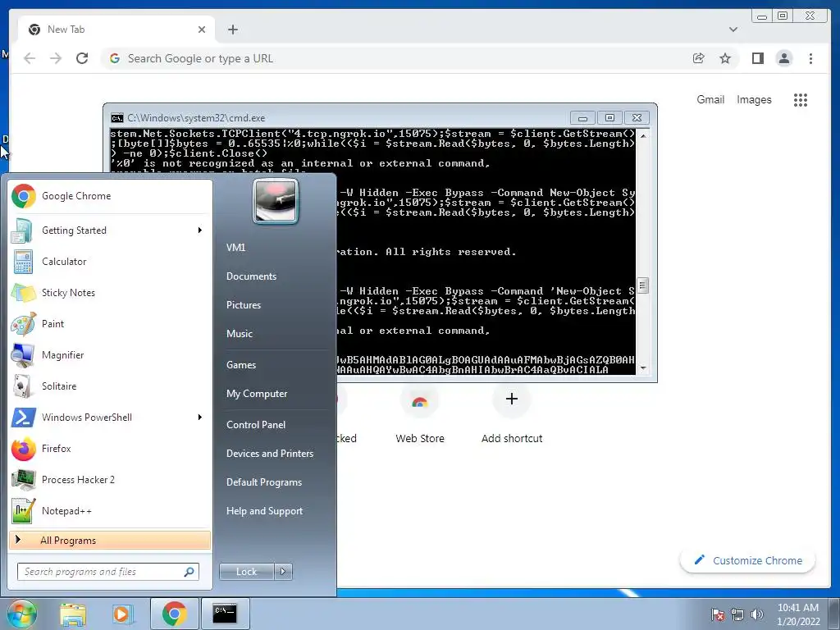Image resolution: width=840 pixels, height=630 pixels.
Task: Open Pictures library
Action: pos(243,305)
